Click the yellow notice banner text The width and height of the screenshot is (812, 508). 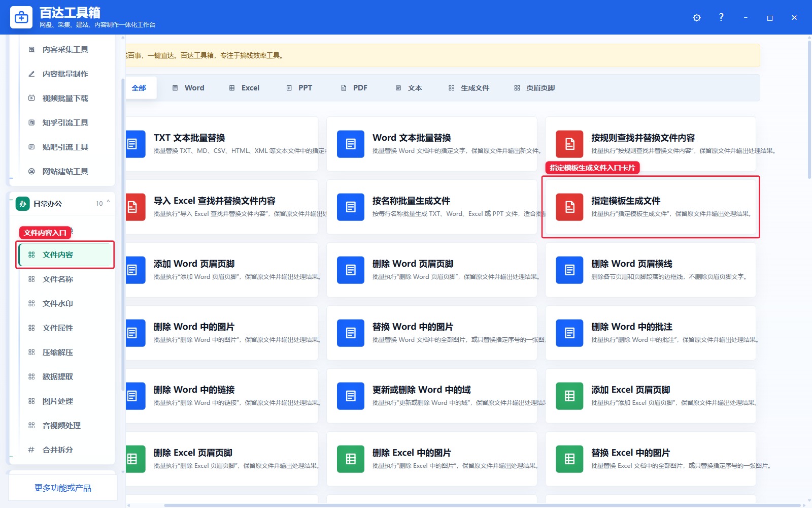point(205,55)
